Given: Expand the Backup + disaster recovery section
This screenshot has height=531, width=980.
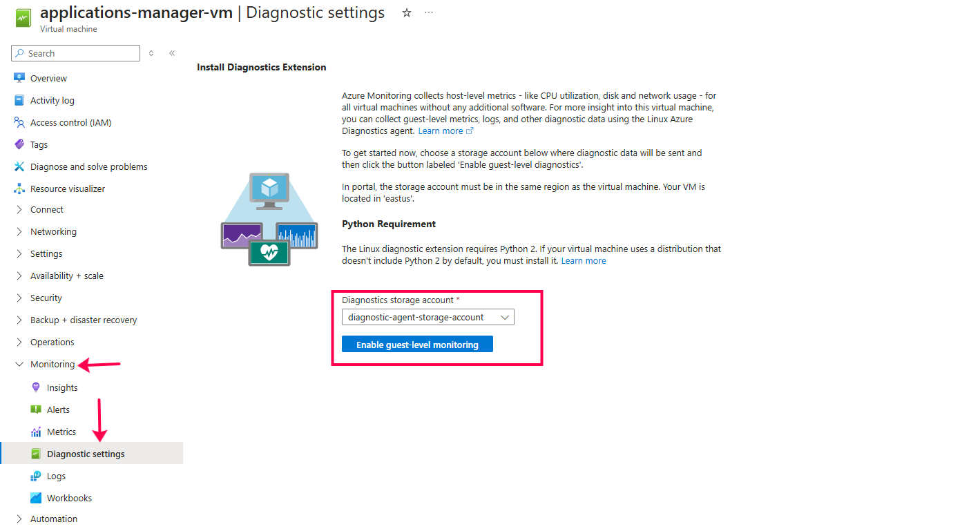Looking at the screenshot, I should coord(19,320).
